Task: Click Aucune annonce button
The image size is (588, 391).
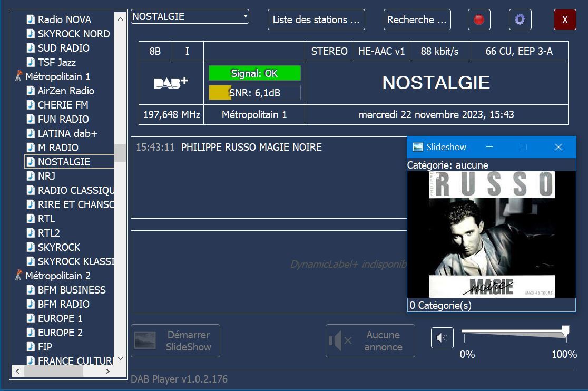Action: (370, 340)
